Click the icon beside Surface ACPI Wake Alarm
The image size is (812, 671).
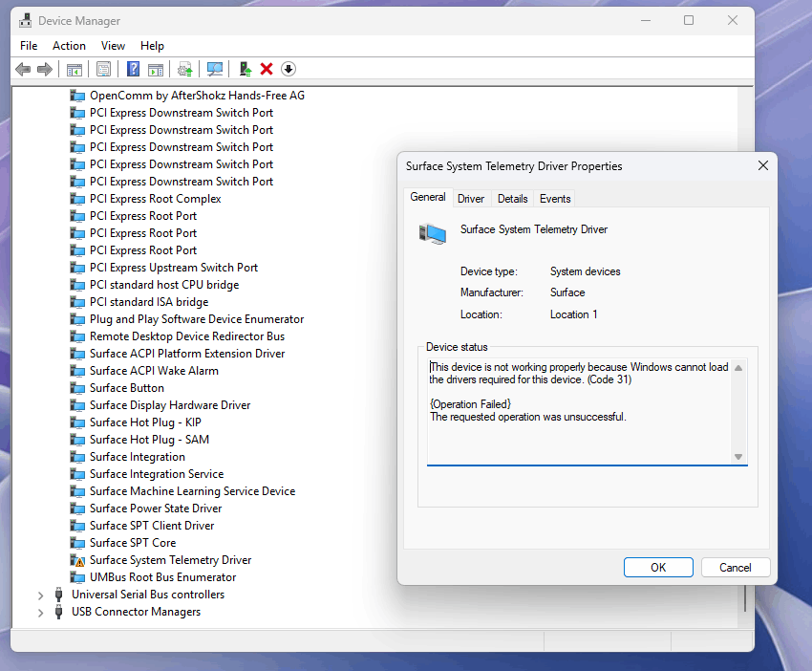click(77, 371)
